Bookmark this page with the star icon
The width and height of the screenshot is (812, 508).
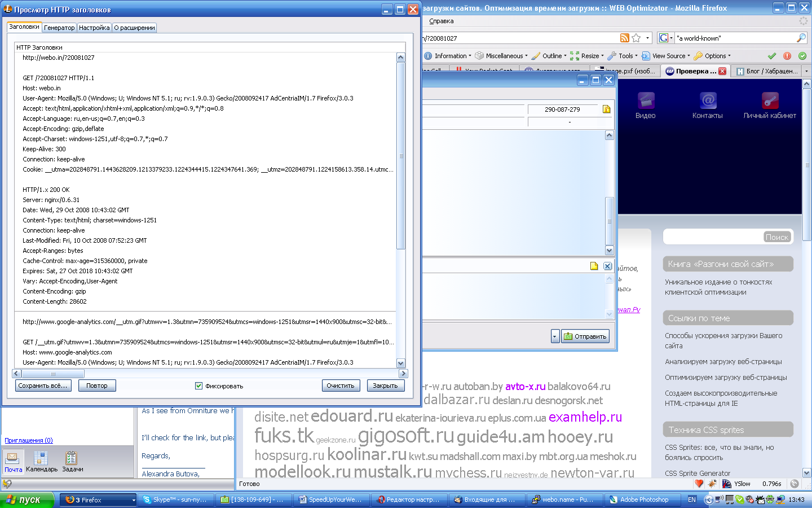[636, 38]
